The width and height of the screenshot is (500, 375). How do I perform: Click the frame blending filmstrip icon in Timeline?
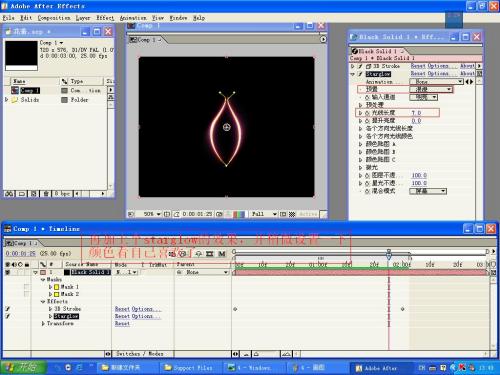pyautogui.click(x=210, y=254)
